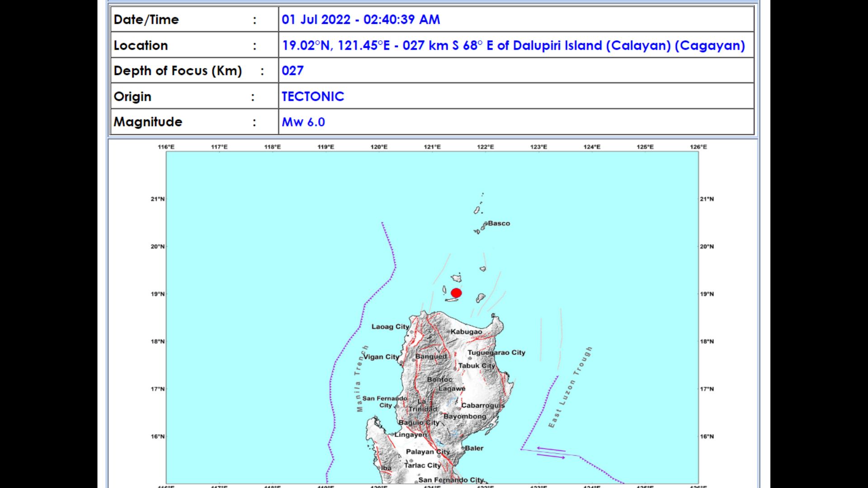Click the '19°N' latitude label on left axis

(158, 294)
